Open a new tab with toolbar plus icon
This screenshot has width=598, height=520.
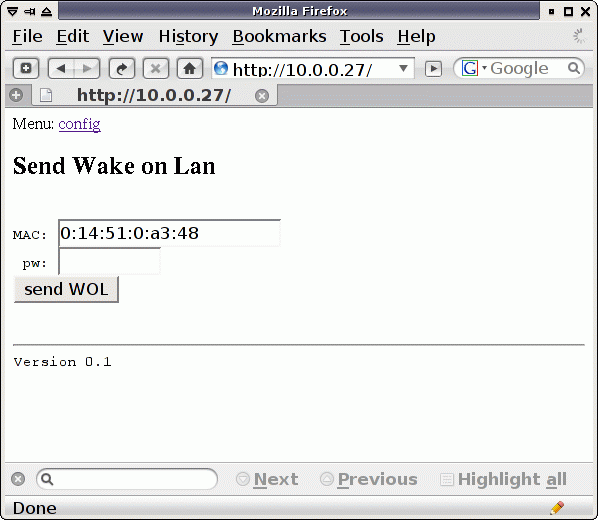point(26,69)
